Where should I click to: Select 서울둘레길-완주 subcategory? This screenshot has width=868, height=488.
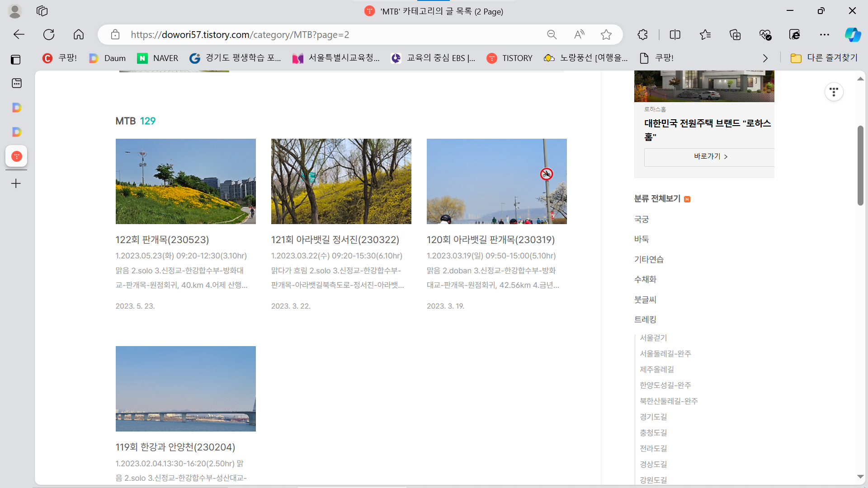click(x=665, y=353)
